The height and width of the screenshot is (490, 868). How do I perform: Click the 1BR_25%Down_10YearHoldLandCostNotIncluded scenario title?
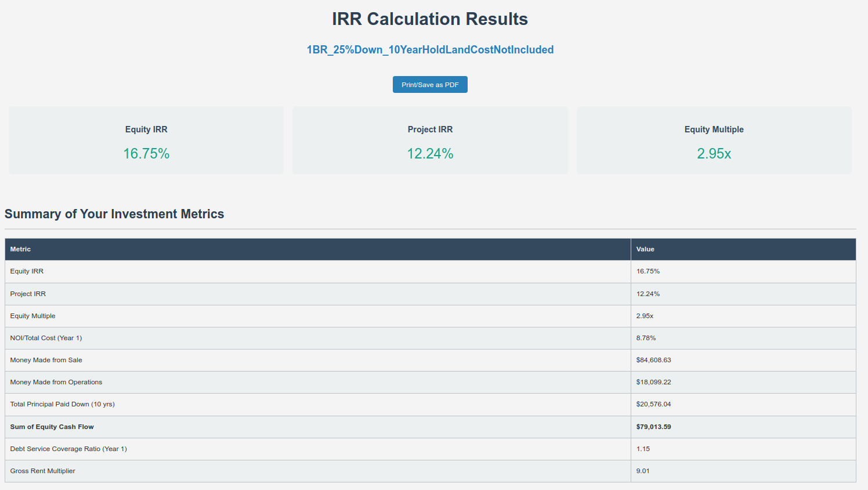[x=430, y=50]
